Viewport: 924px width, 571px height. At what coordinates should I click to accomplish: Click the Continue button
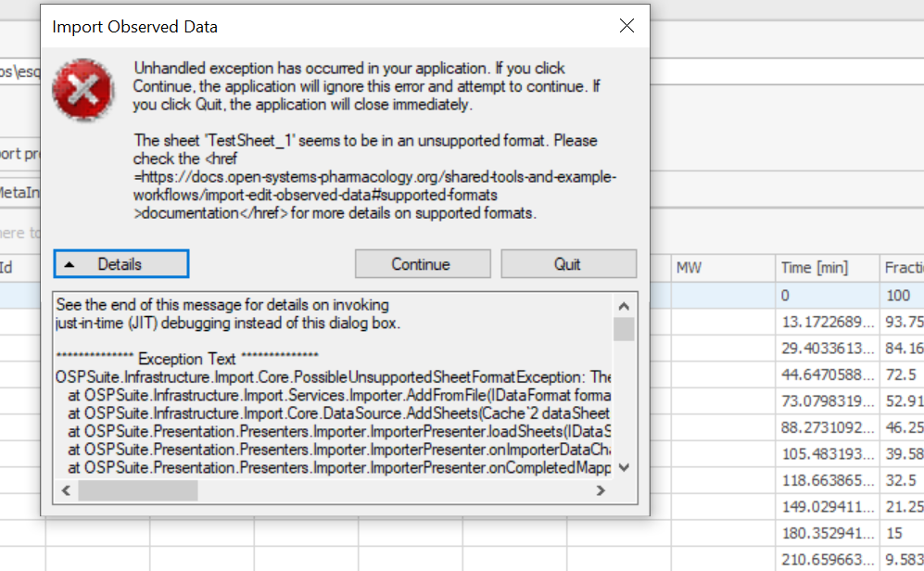coord(422,263)
